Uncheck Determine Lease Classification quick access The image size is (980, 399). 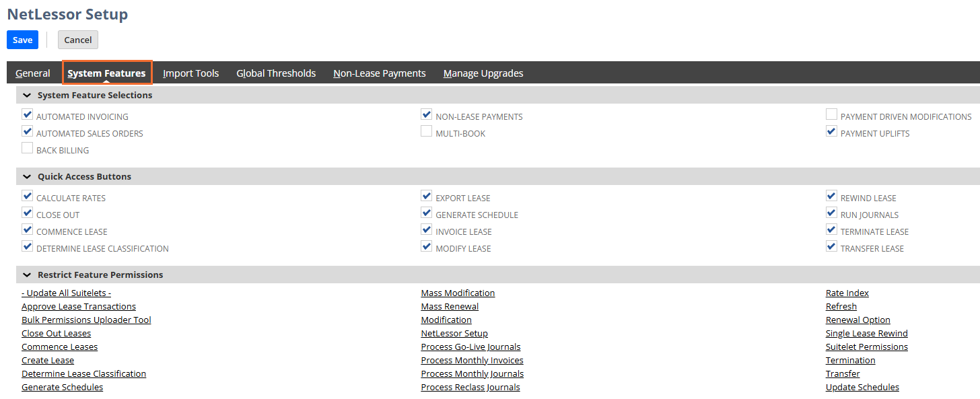[28, 247]
